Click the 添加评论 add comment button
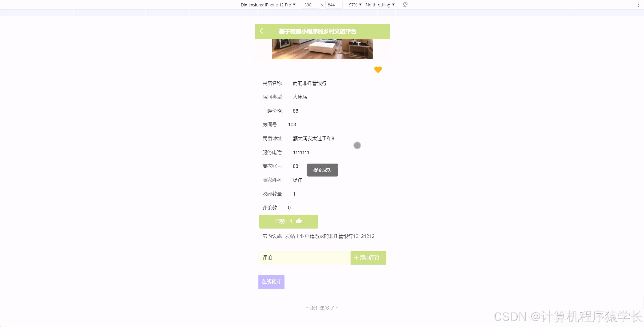Screen dimensions: 644x327 pyautogui.click(x=368, y=258)
